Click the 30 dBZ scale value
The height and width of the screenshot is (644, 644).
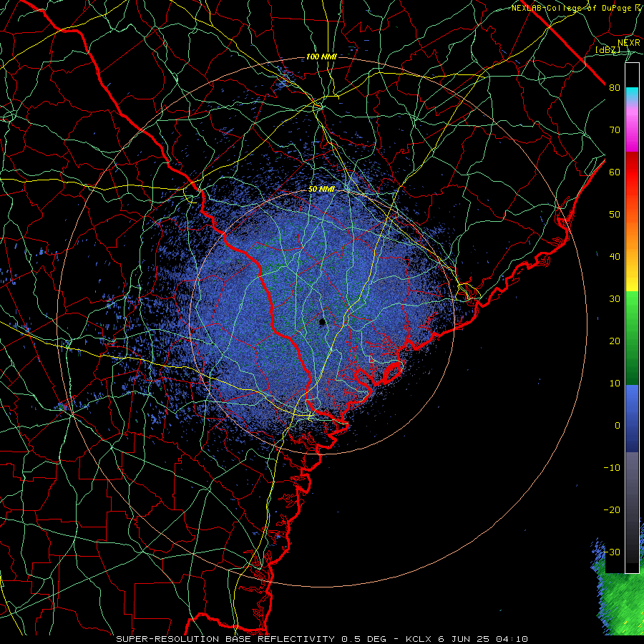coord(615,299)
